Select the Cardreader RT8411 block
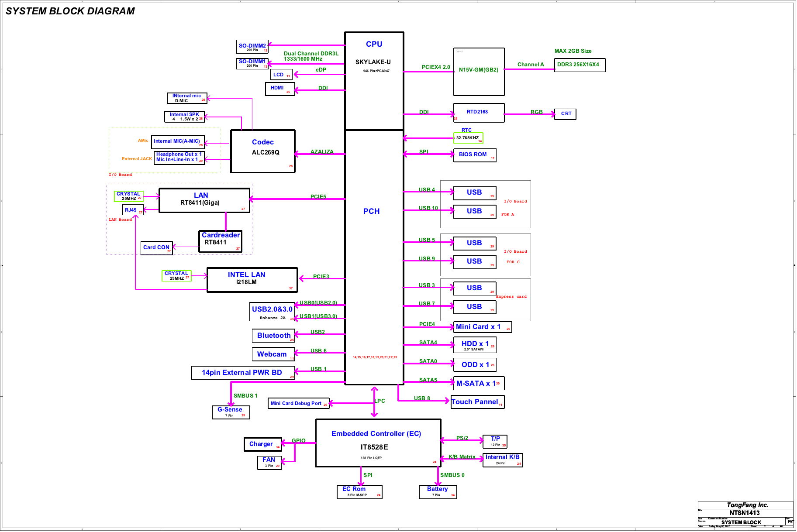Screen dimensions: 797x532 pyautogui.click(x=221, y=241)
